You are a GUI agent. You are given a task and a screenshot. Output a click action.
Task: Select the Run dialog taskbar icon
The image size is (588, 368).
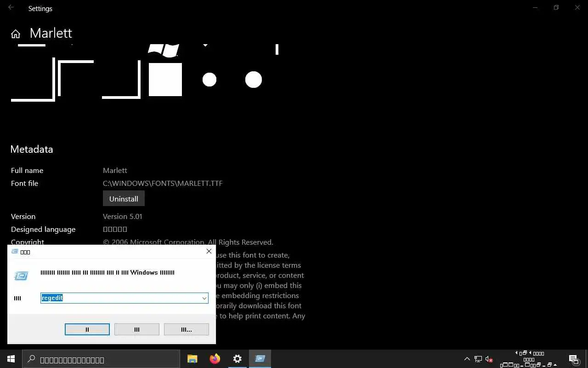pyautogui.click(x=260, y=359)
